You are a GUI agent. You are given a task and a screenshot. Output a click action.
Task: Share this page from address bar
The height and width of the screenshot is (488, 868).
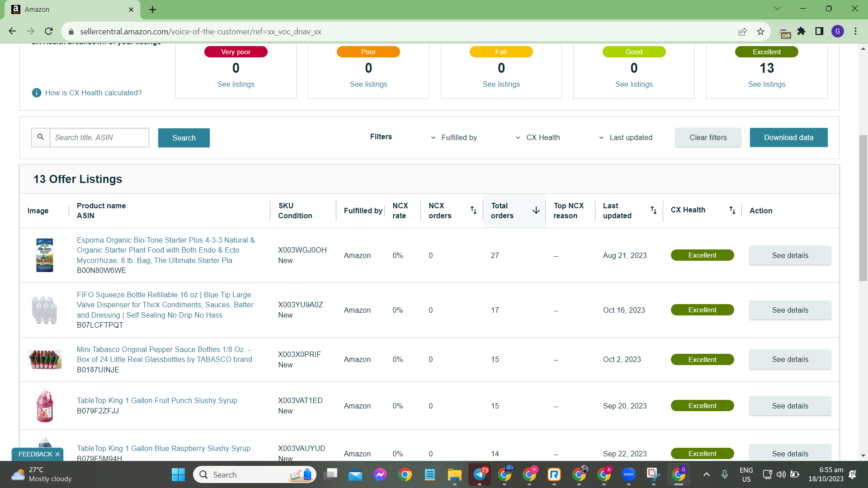click(742, 32)
